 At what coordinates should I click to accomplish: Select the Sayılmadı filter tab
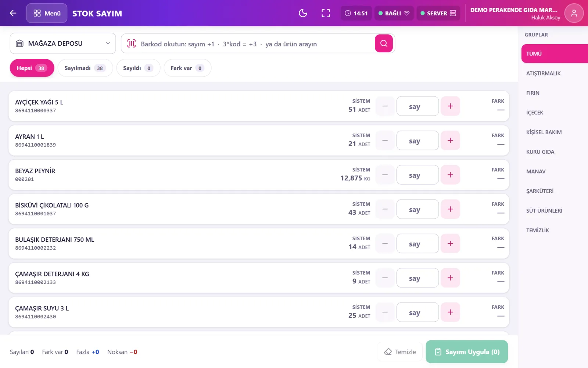pyautogui.click(x=85, y=68)
